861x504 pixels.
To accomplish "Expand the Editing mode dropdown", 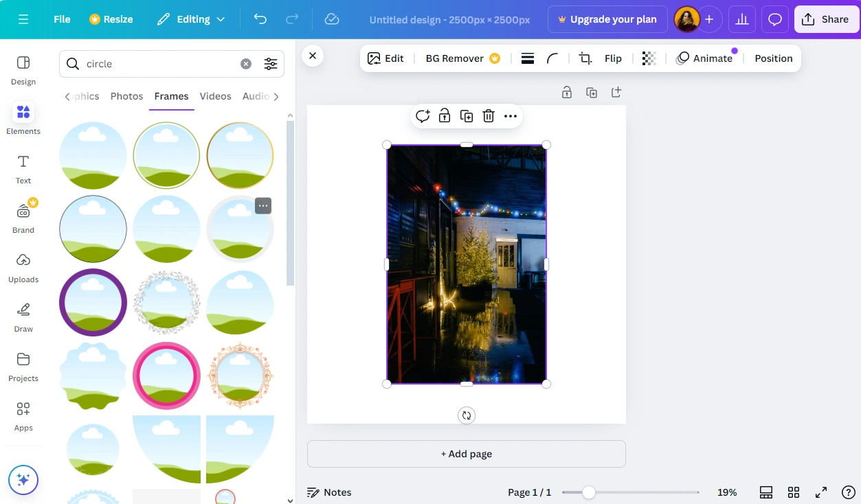I will pos(191,19).
